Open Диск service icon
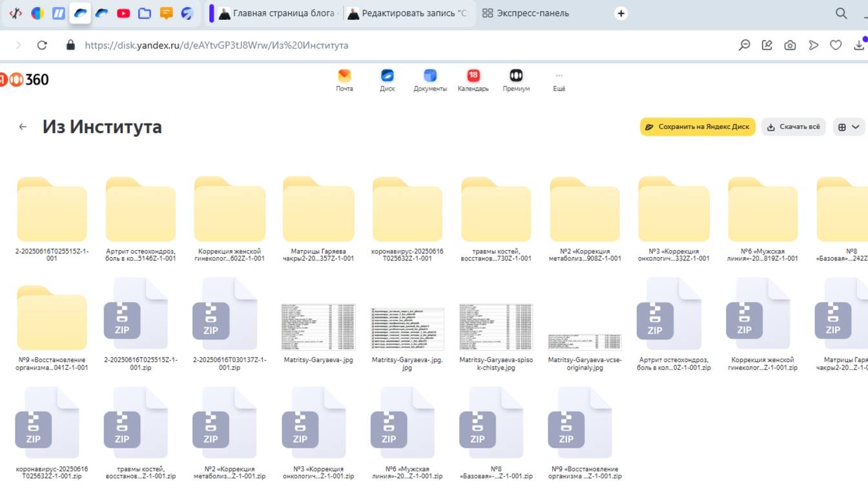 [x=387, y=81]
